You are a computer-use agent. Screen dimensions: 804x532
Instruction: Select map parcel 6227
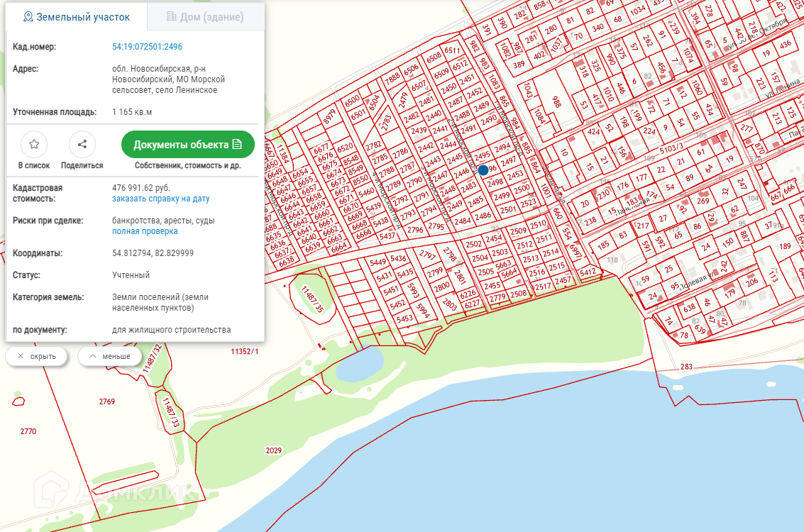point(472,304)
